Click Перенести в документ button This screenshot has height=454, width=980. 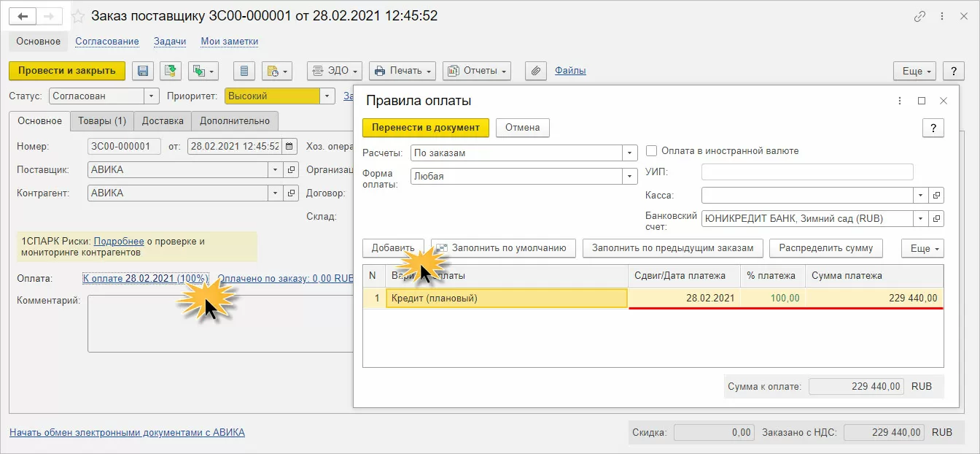[426, 128]
